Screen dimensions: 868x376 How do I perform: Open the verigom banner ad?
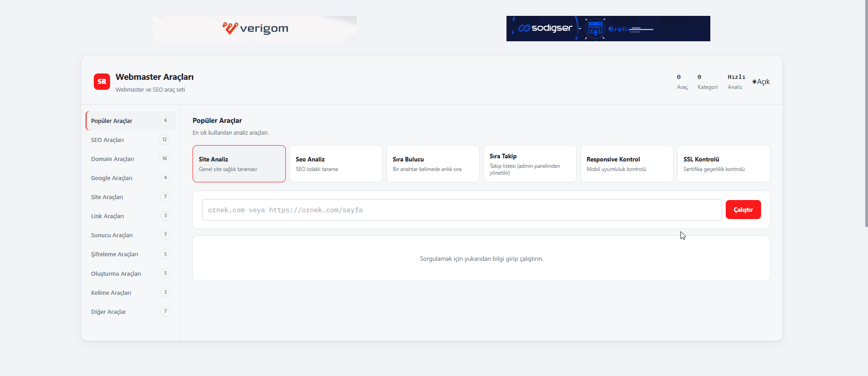click(x=255, y=29)
